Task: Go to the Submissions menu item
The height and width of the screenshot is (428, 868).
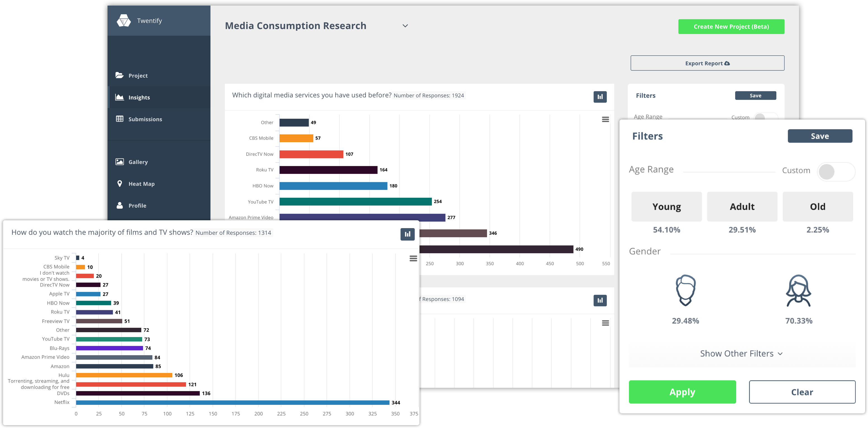Action: coord(159,119)
